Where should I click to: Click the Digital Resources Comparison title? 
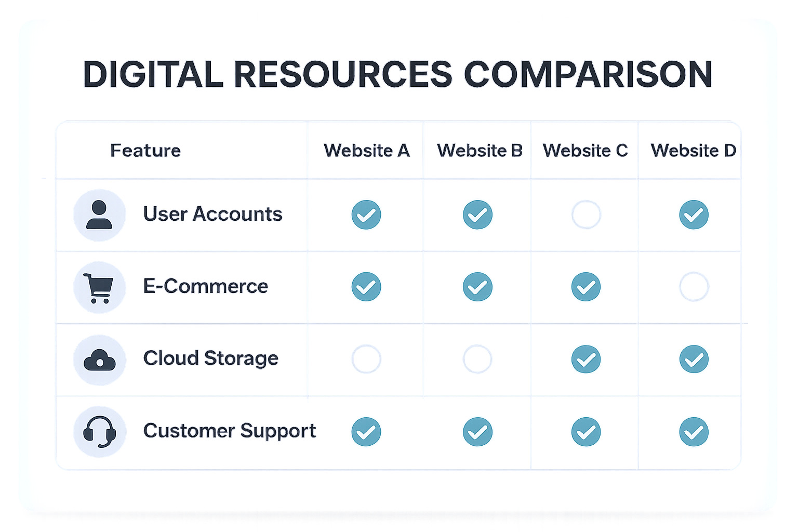click(398, 74)
